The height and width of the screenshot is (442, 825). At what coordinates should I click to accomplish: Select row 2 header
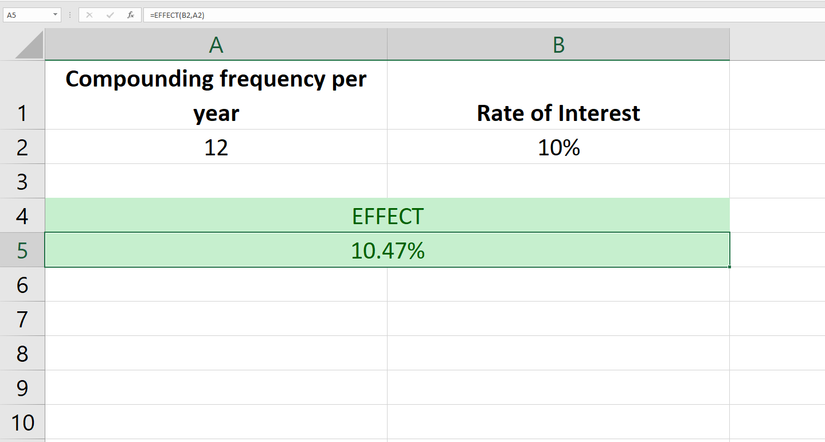point(22,147)
